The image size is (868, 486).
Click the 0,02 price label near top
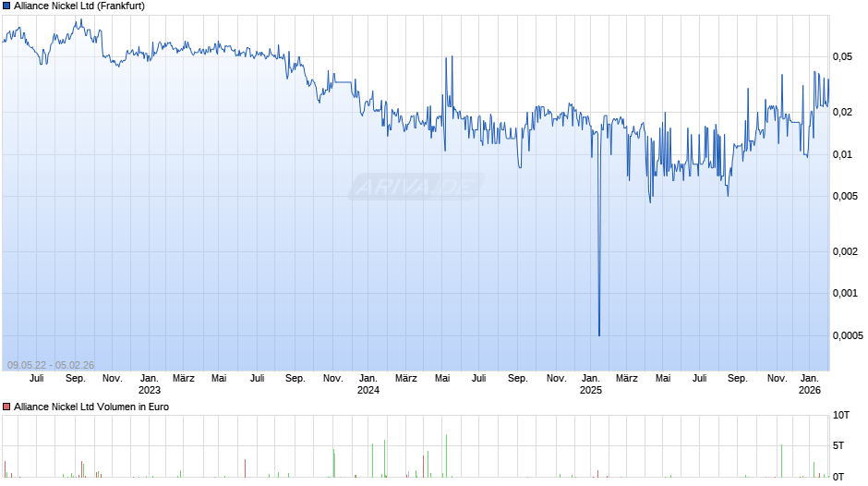tap(842, 112)
